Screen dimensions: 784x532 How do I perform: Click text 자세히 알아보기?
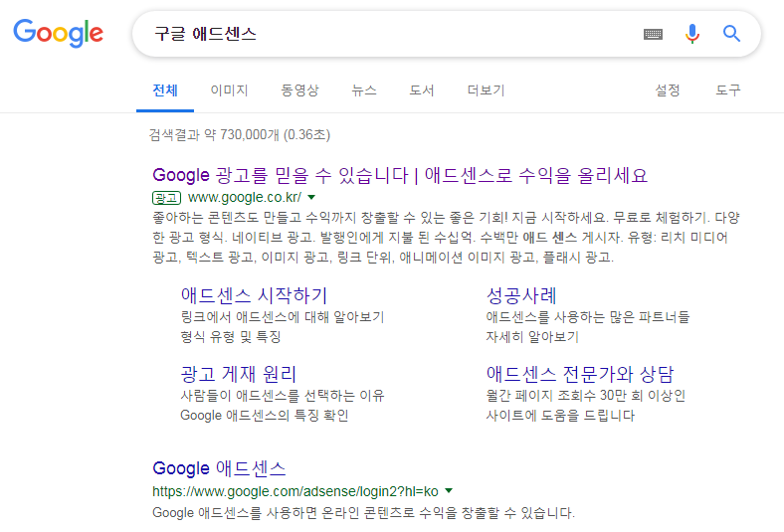[532, 337]
